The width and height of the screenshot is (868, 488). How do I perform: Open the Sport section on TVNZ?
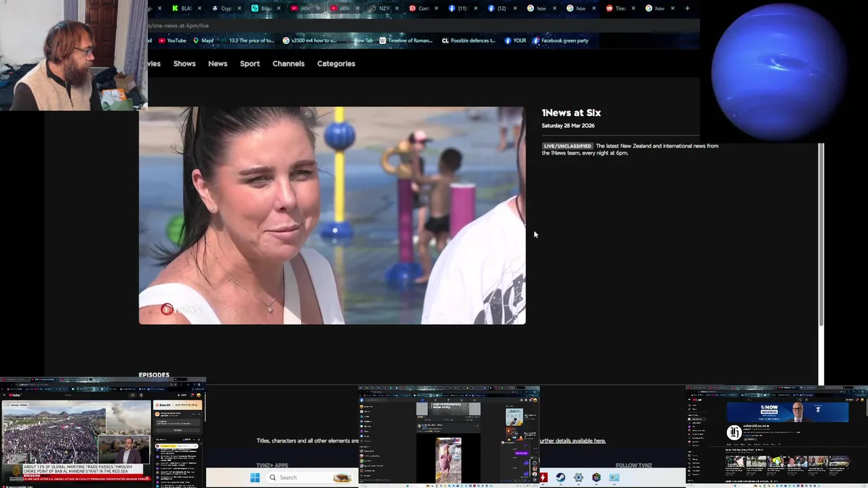point(250,64)
